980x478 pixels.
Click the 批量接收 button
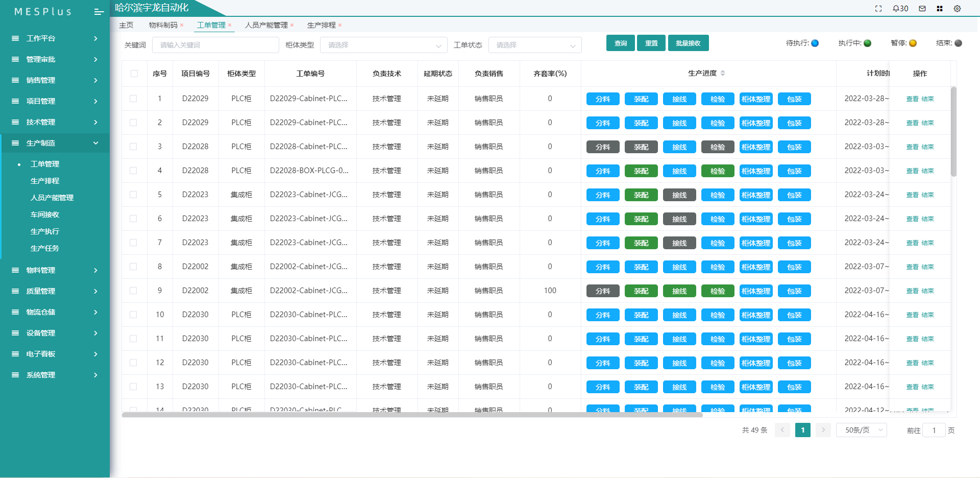click(688, 43)
